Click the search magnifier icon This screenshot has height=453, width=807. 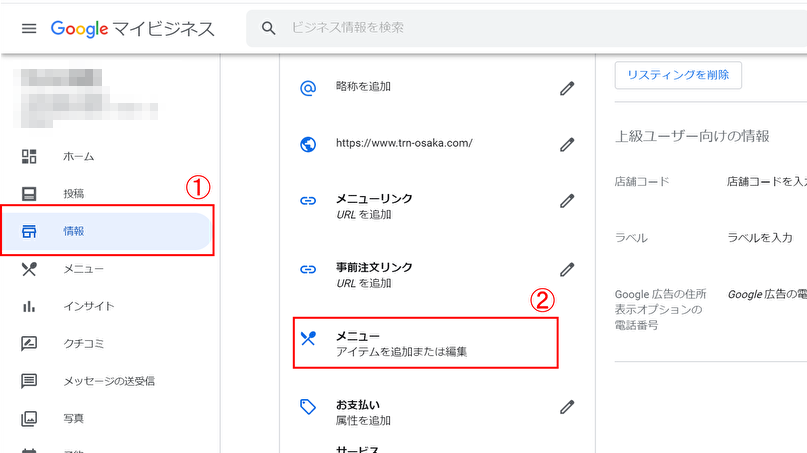268,28
